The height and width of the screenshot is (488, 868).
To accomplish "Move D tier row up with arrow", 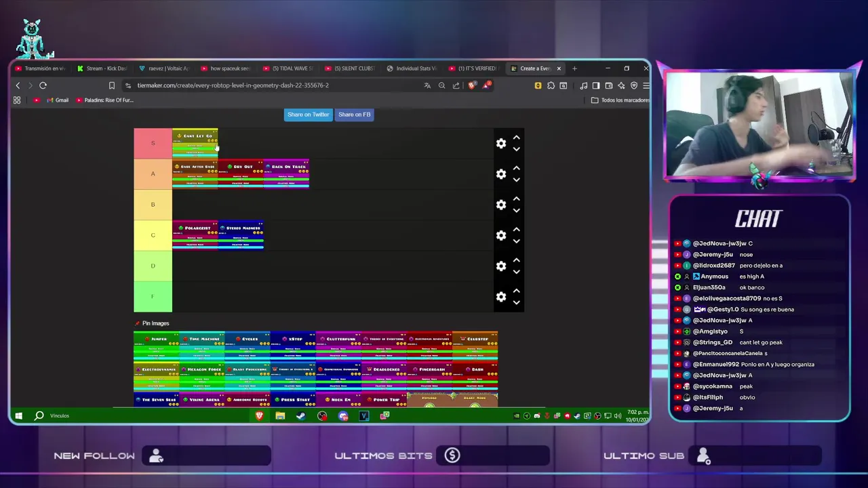I will click(x=516, y=260).
